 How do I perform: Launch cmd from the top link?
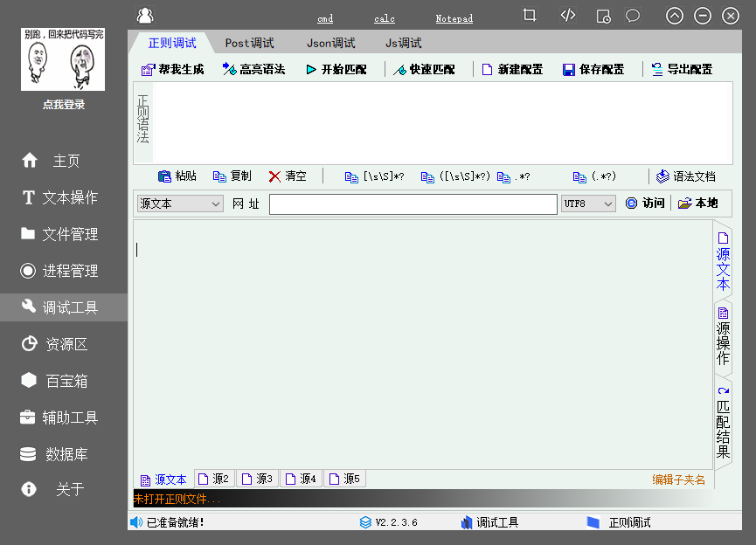(x=325, y=18)
